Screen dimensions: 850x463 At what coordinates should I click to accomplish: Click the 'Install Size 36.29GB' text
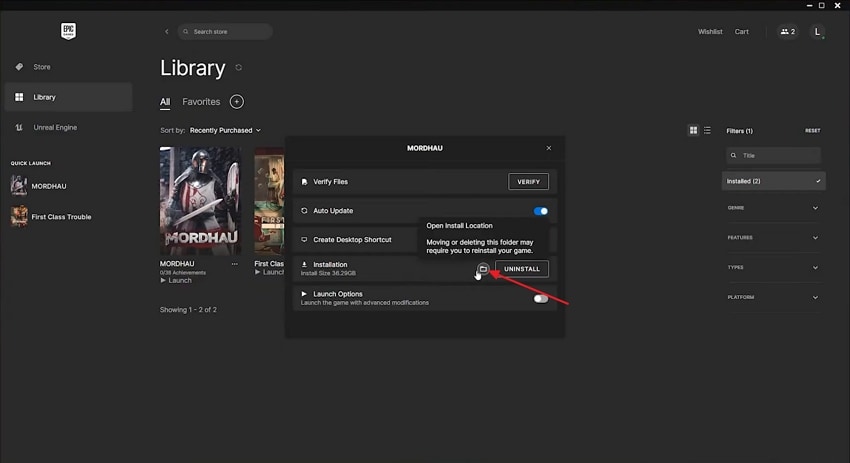pos(328,273)
